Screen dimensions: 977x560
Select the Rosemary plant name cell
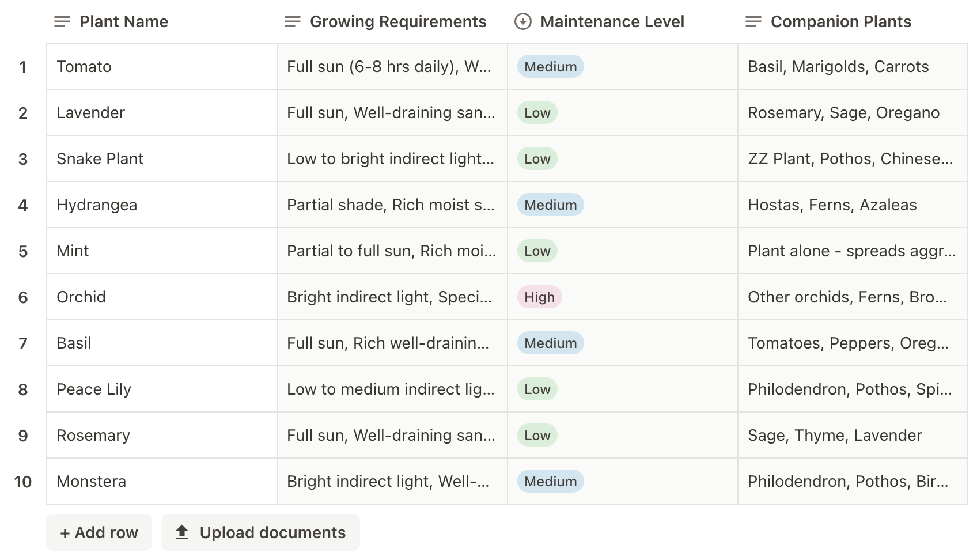tap(162, 435)
